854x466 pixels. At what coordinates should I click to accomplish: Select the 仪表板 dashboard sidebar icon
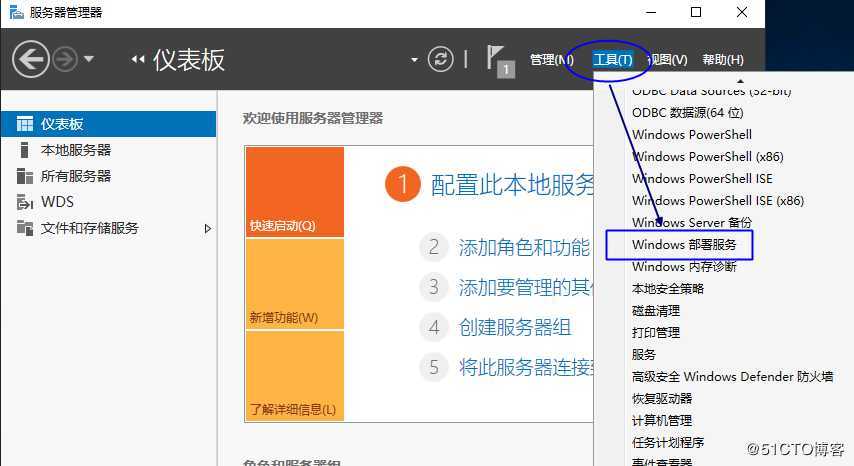[25, 124]
